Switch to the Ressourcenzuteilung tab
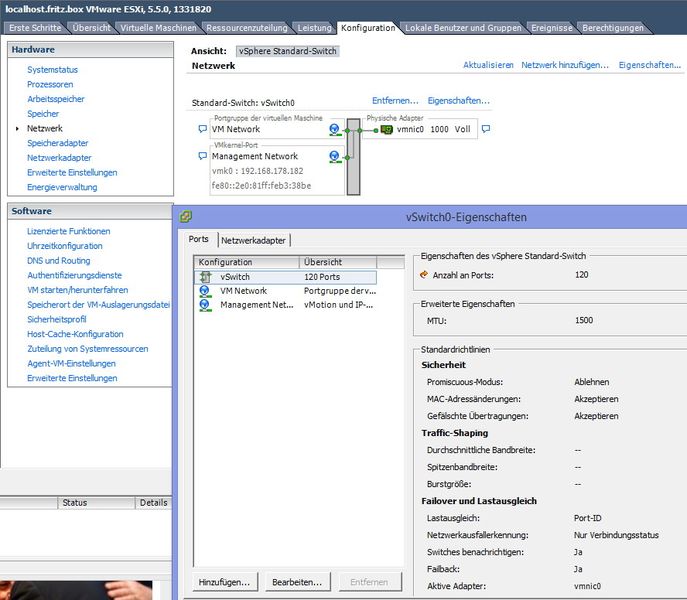Viewport: 687px width, 600px height. (x=247, y=28)
